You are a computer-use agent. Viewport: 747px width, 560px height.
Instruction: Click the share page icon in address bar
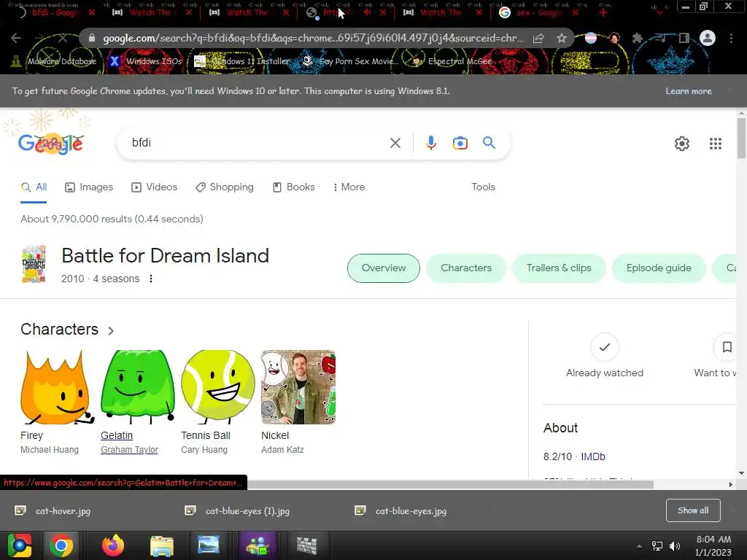pos(538,38)
